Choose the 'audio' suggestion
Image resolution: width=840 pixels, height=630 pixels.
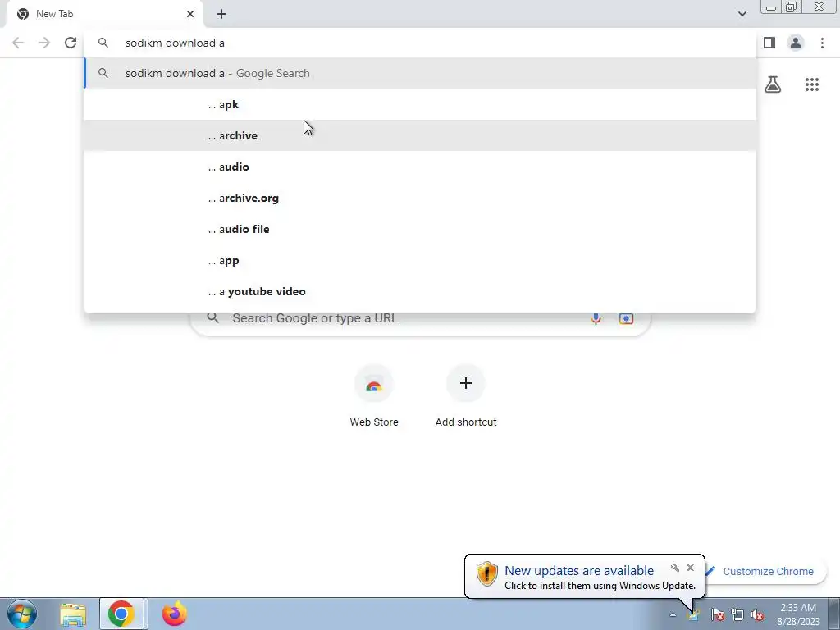coord(420,167)
